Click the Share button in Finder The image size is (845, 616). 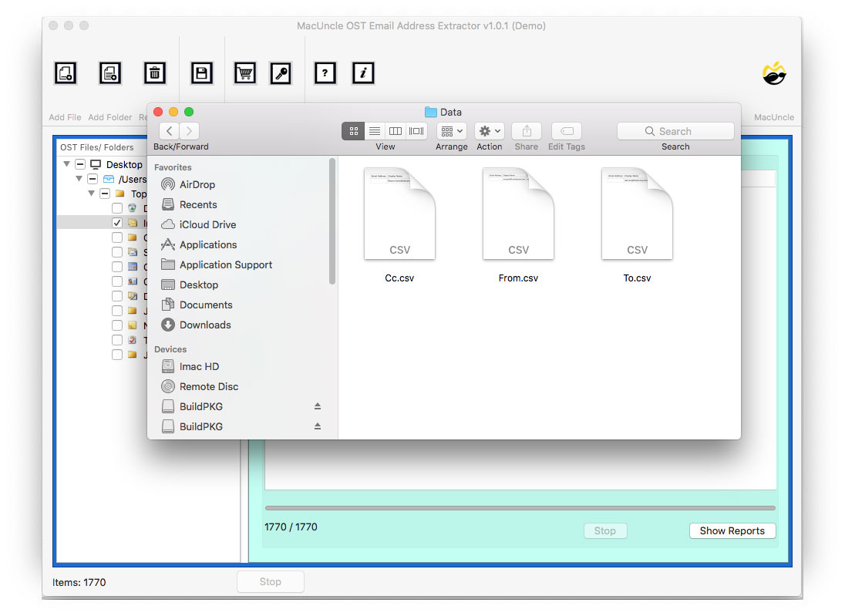527,131
